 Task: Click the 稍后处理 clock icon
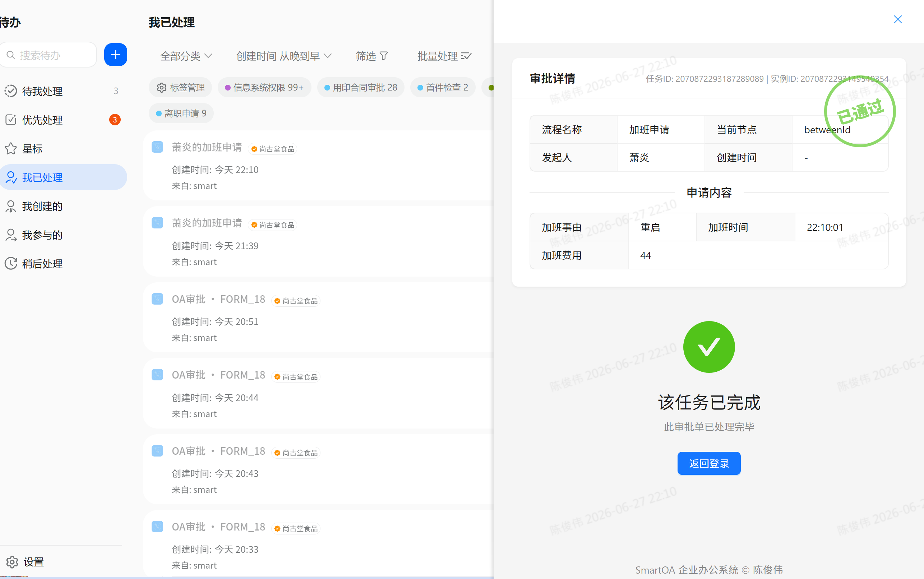click(x=11, y=264)
